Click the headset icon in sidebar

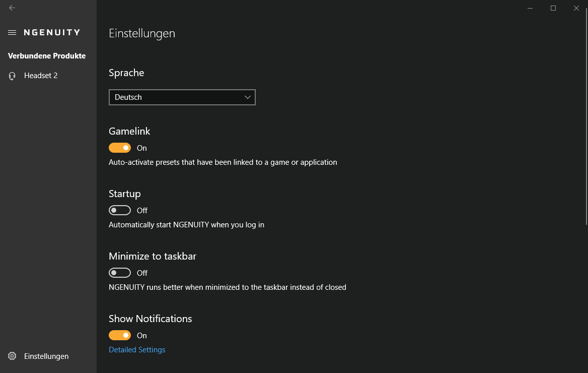pyautogui.click(x=12, y=76)
